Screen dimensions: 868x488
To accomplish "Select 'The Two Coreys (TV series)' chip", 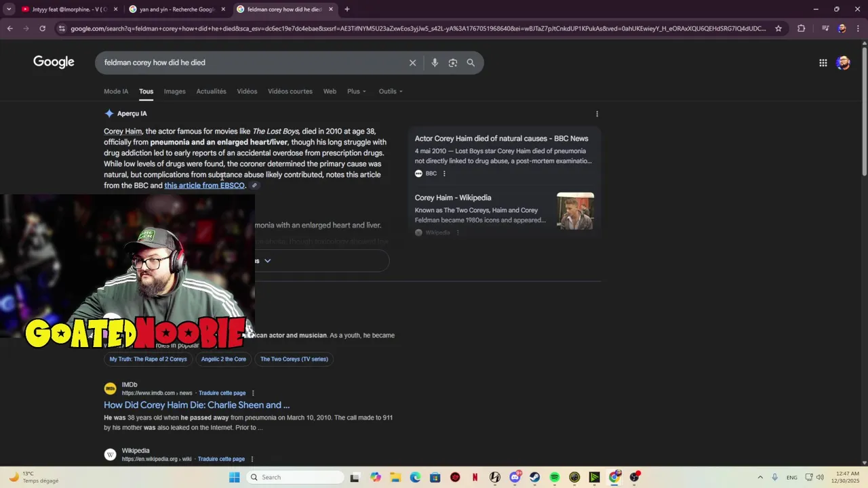I will point(294,359).
